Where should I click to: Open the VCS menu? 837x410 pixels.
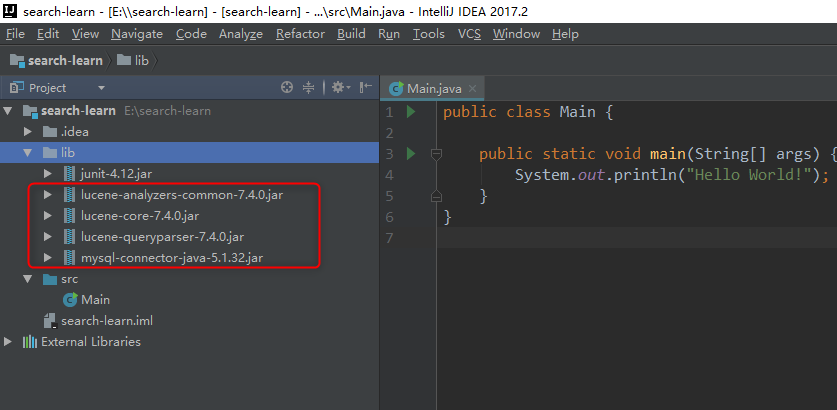tap(469, 34)
